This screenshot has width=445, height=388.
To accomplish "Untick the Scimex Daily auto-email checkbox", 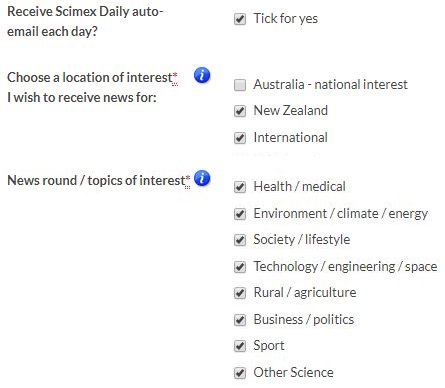I will [240, 19].
